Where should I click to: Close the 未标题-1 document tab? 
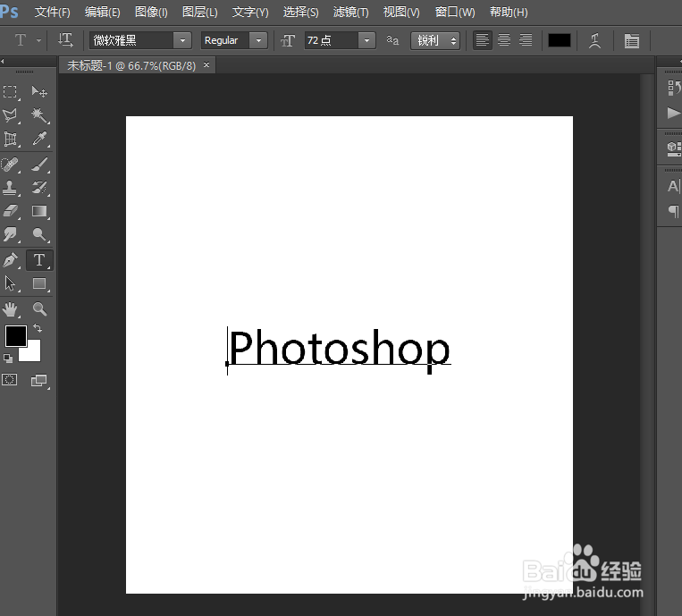tap(206, 65)
